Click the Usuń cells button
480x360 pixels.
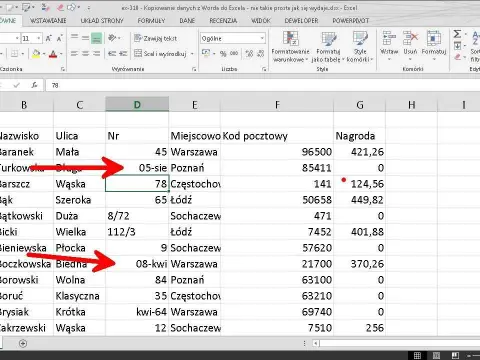click(410, 46)
